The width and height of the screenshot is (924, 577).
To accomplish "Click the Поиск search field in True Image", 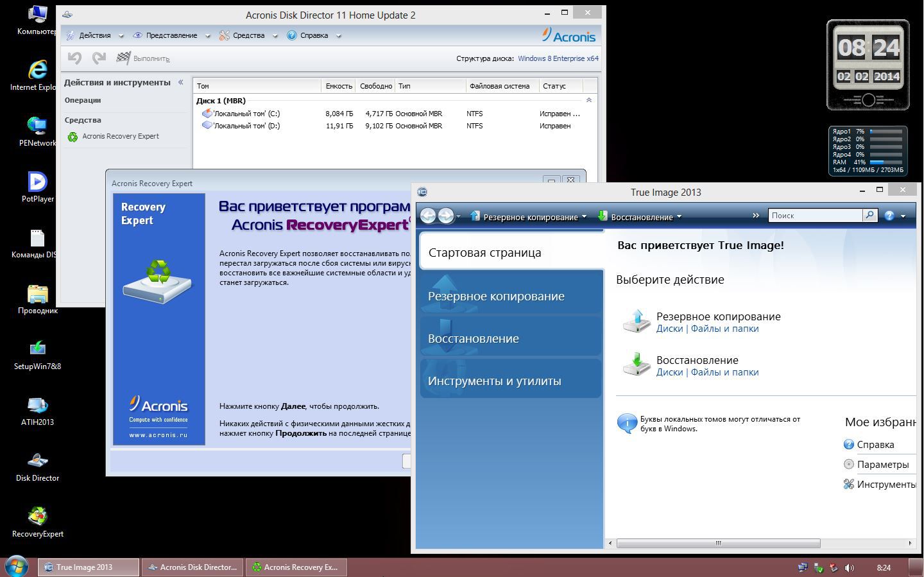I will [x=816, y=216].
